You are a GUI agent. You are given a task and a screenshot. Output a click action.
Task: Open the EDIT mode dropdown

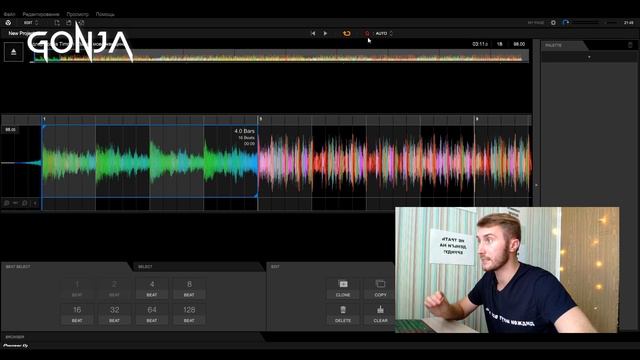click(31, 23)
